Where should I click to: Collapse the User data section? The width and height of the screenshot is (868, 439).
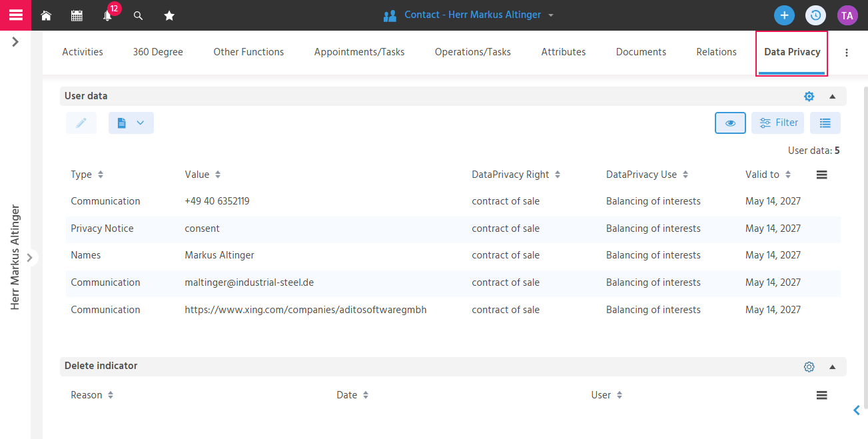pyautogui.click(x=832, y=96)
